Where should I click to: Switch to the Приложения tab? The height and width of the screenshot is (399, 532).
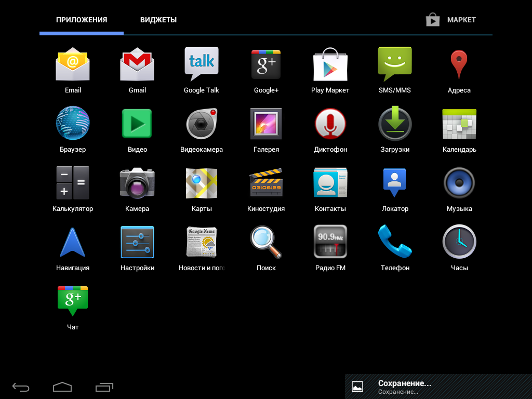[x=82, y=20]
